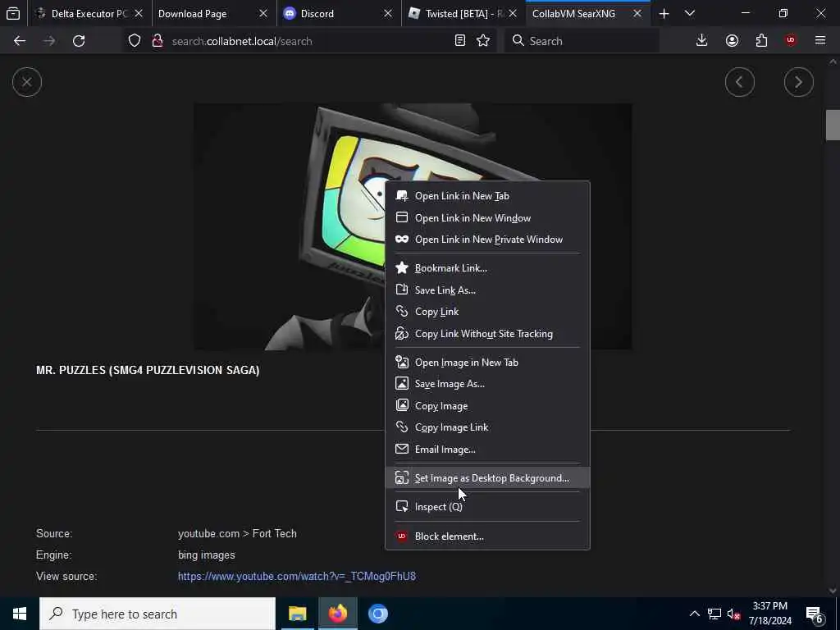The width and height of the screenshot is (840, 630).
Task: Open the YouTube view source link
Action: [297, 577]
